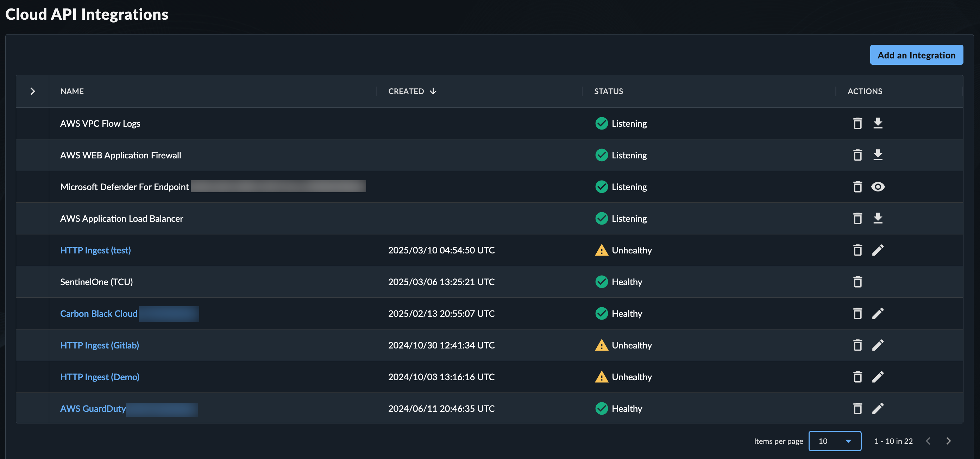Delete AWS GuardDuty integration
The height and width of the screenshot is (459, 980).
pos(857,408)
